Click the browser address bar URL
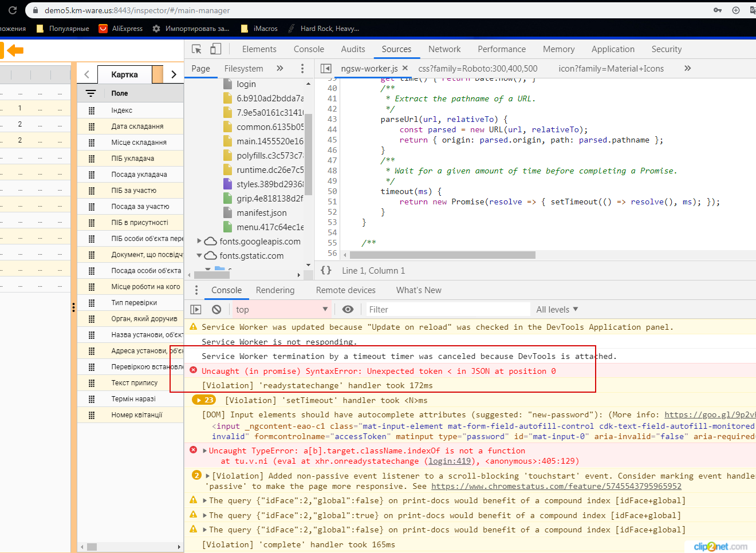Screen dimensions: 756x553 [x=137, y=10]
